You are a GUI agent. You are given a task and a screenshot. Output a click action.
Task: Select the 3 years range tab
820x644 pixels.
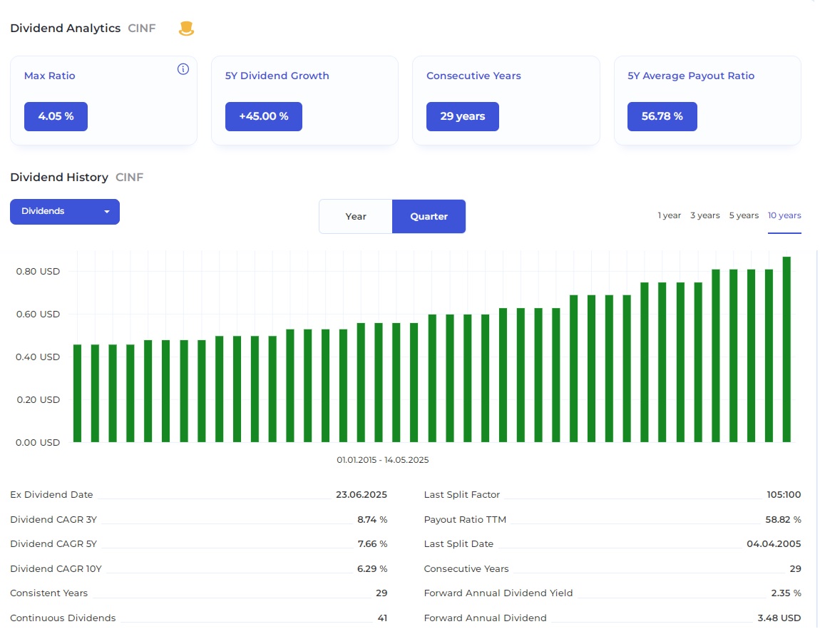click(705, 215)
